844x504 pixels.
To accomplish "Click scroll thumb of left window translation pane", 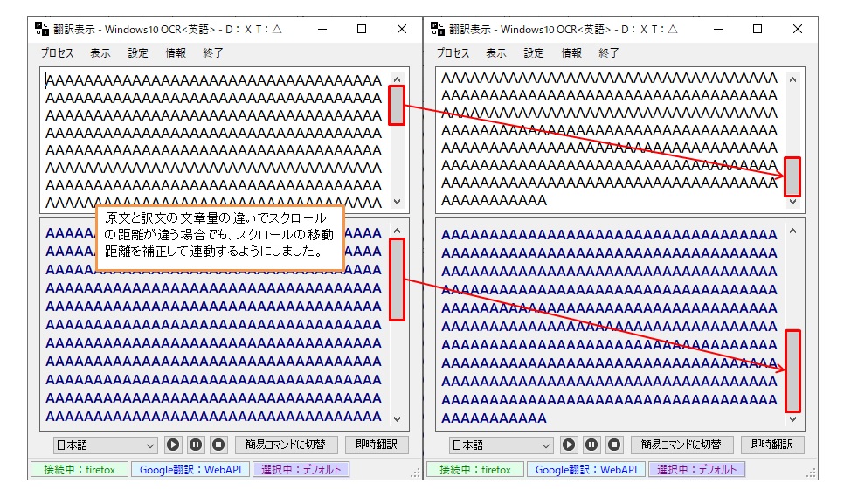I will [x=397, y=280].
